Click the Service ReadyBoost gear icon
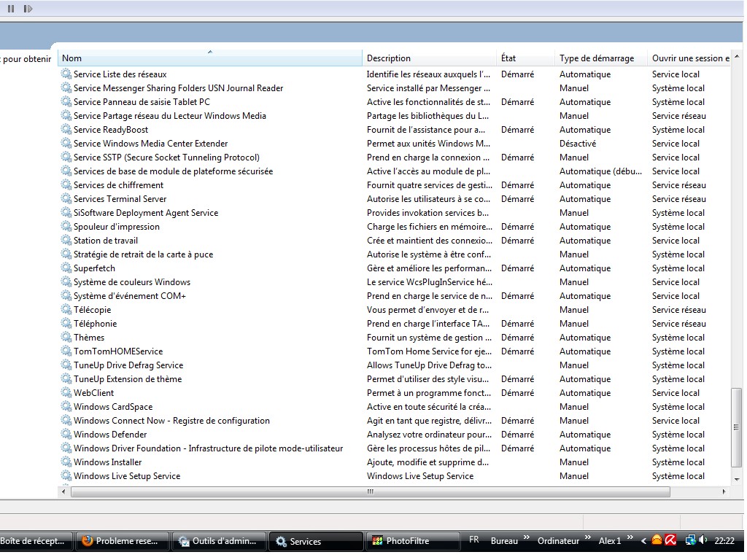The width and height of the screenshot is (747, 560). click(66, 129)
